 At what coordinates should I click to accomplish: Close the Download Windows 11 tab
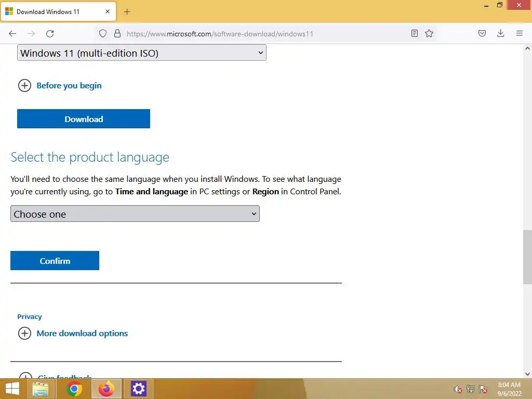108,11
